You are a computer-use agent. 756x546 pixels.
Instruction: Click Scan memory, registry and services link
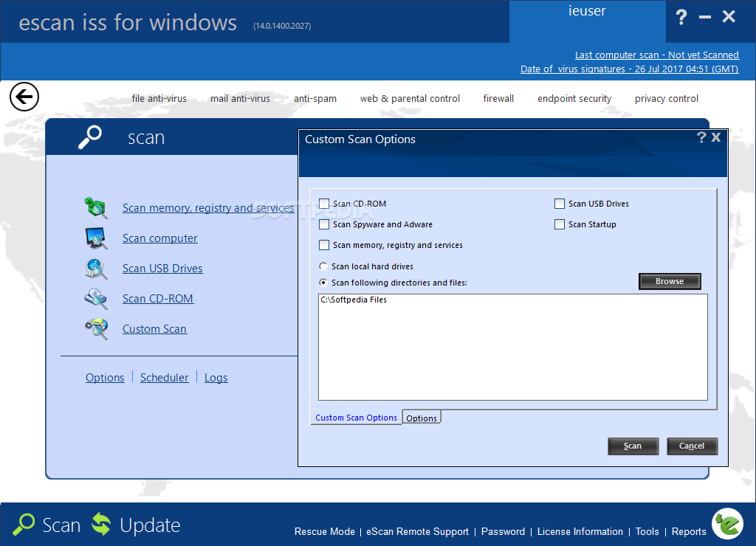pos(207,208)
